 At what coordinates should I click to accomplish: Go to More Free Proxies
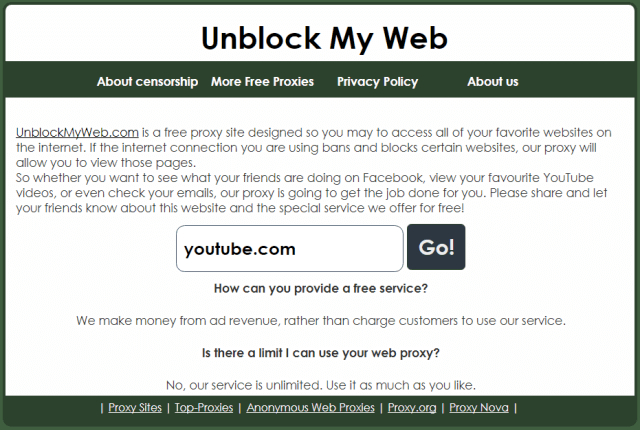262,82
